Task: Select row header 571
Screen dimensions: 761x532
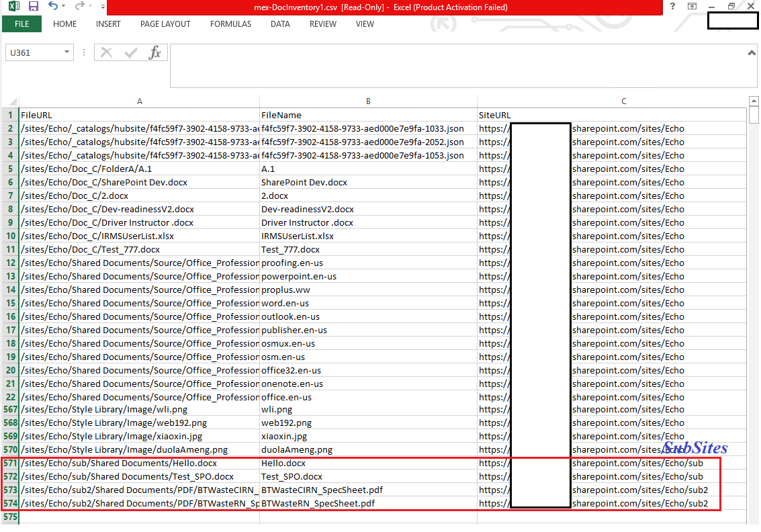Action: point(10,463)
